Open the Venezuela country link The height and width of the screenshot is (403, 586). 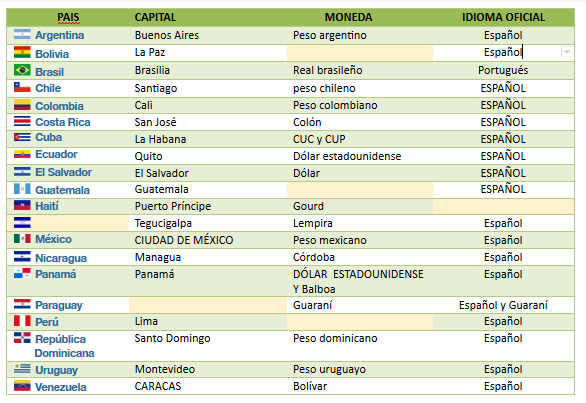pyautogui.click(x=61, y=387)
